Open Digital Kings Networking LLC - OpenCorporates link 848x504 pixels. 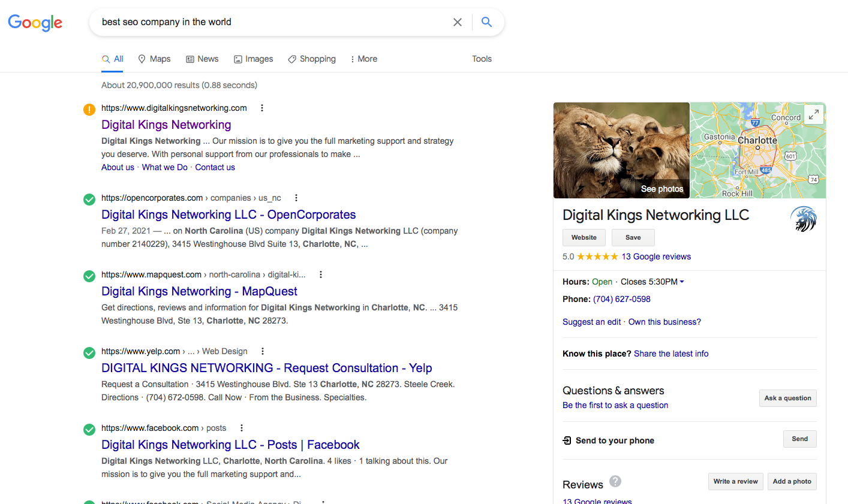coord(228,215)
